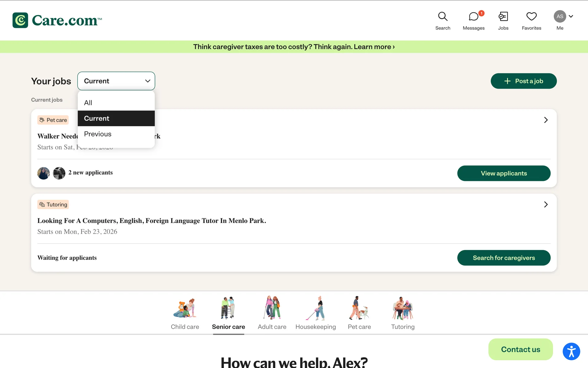Open Favorites heart icon

(x=531, y=17)
